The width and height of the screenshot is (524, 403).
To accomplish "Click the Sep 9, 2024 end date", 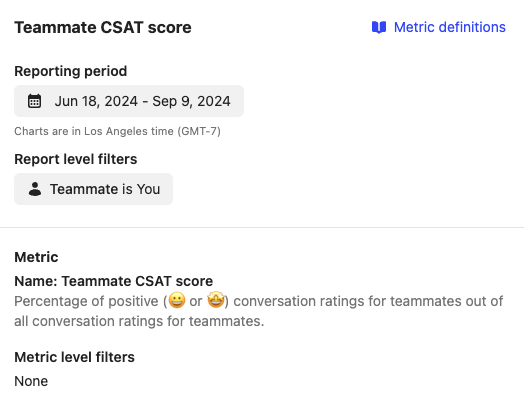I will (x=191, y=101).
